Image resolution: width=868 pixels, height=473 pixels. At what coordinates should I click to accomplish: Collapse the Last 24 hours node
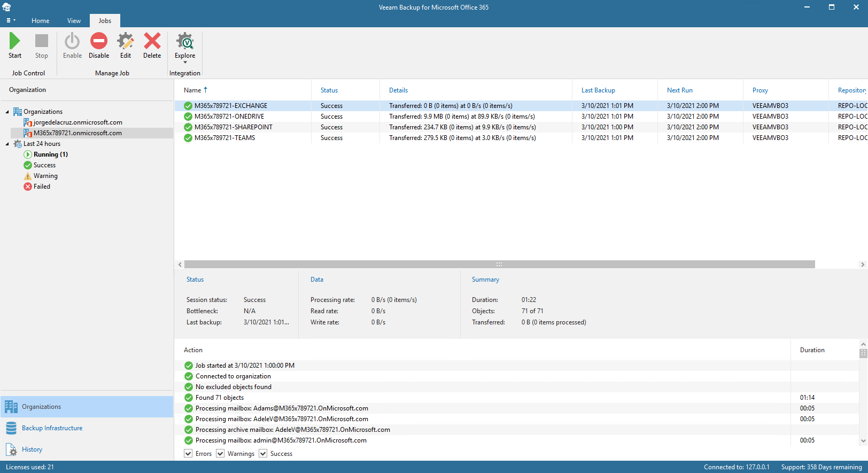coord(7,144)
